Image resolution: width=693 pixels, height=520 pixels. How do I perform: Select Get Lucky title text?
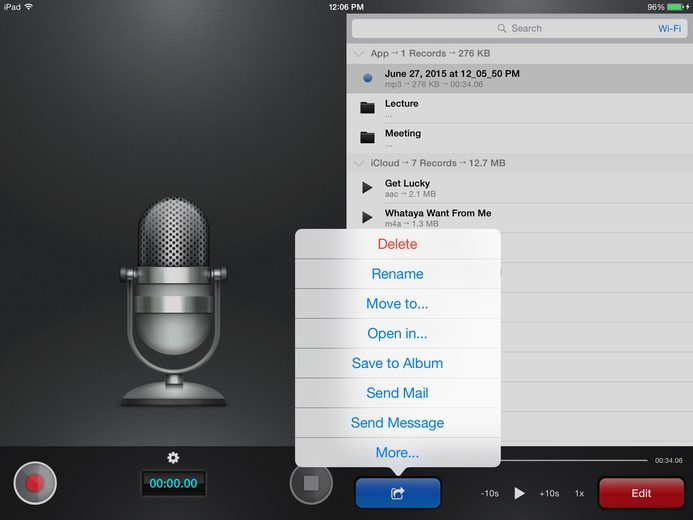coord(407,183)
